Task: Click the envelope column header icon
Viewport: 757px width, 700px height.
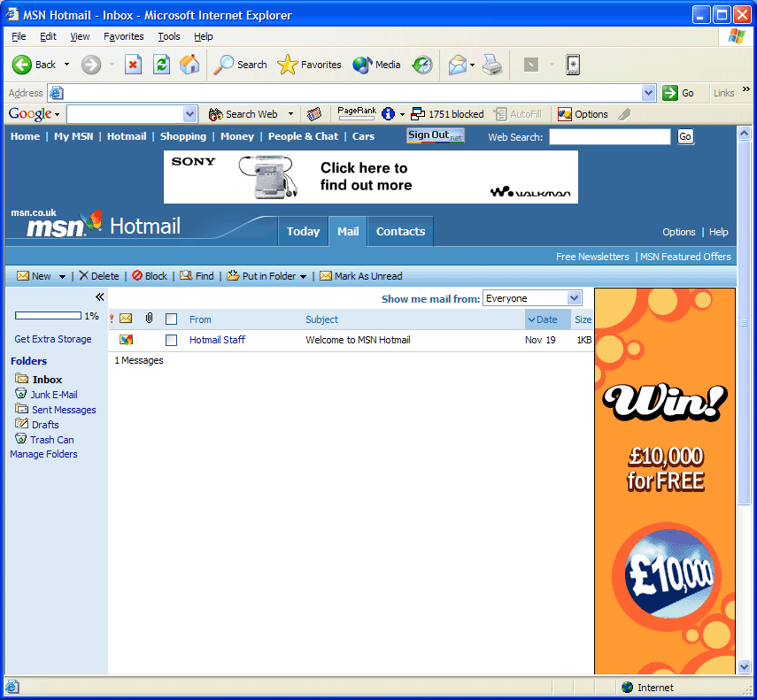Action: tap(126, 319)
